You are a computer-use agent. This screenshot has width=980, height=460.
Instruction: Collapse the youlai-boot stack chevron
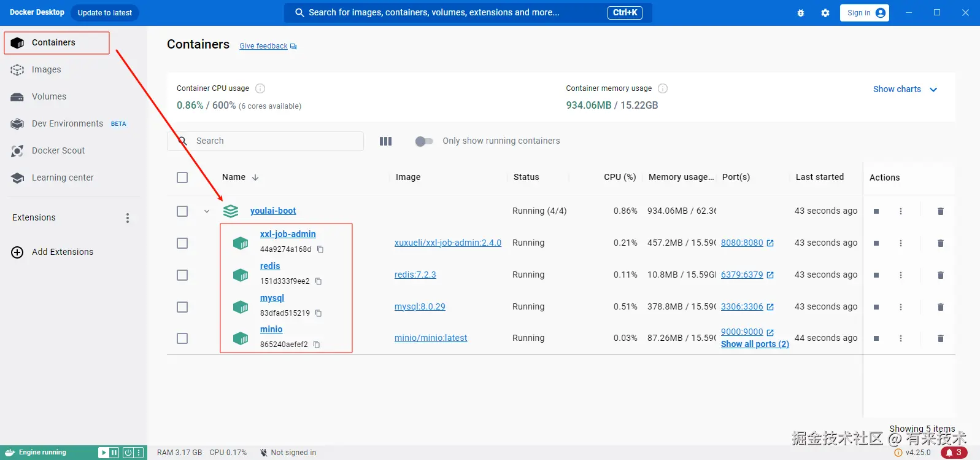pos(207,211)
